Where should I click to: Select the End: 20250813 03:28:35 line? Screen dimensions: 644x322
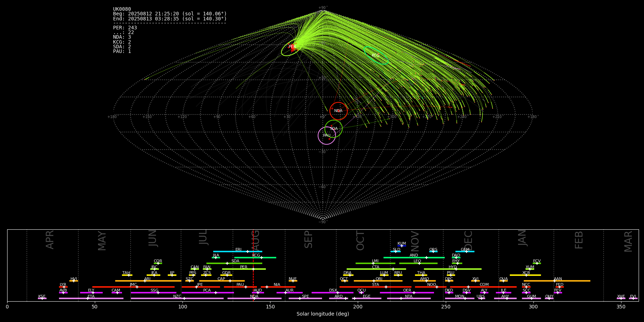[x=170, y=19]
